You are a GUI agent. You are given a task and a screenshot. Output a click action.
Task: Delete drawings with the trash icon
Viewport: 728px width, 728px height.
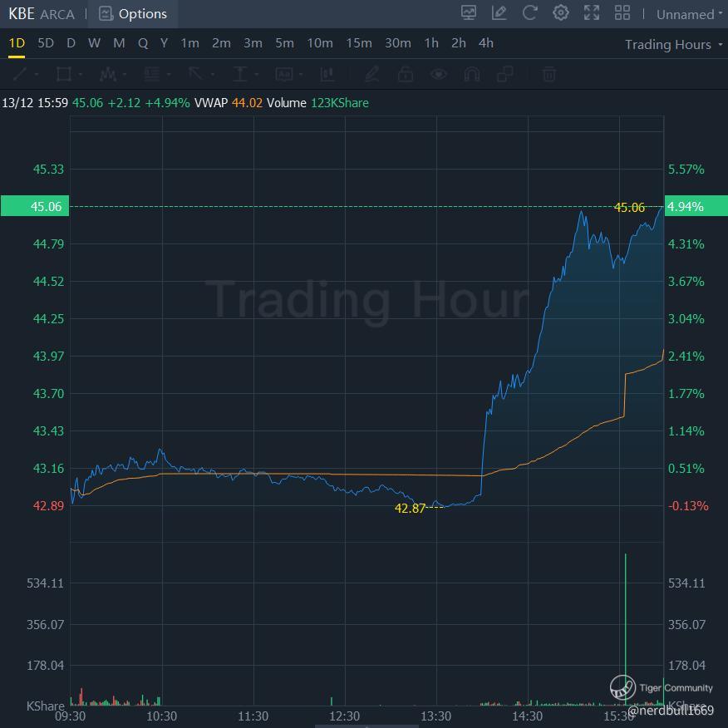coord(549,74)
